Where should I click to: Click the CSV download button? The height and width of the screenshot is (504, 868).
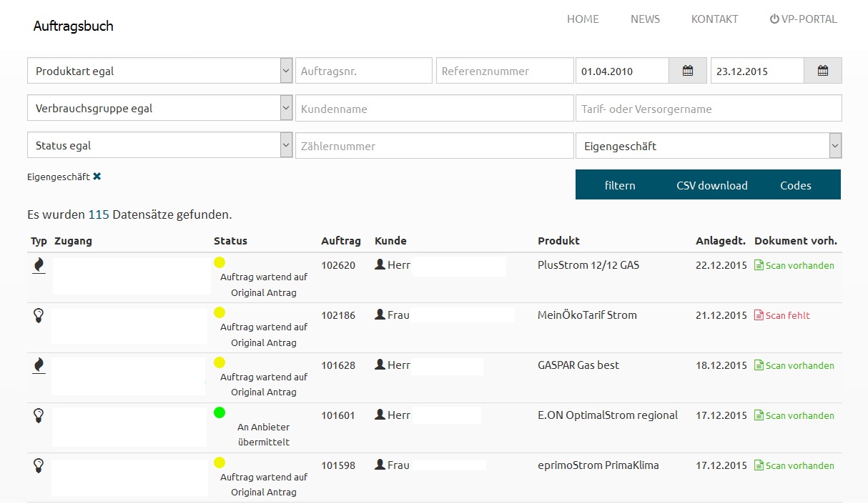(x=712, y=185)
